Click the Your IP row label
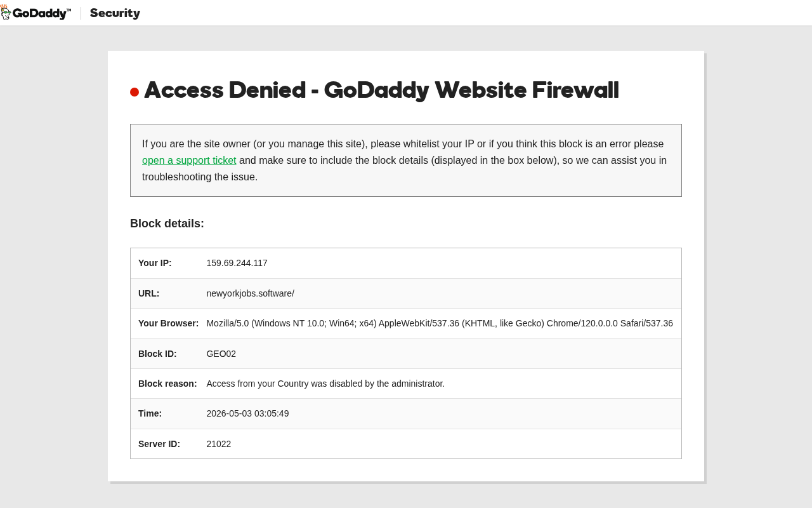 coord(155,263)
